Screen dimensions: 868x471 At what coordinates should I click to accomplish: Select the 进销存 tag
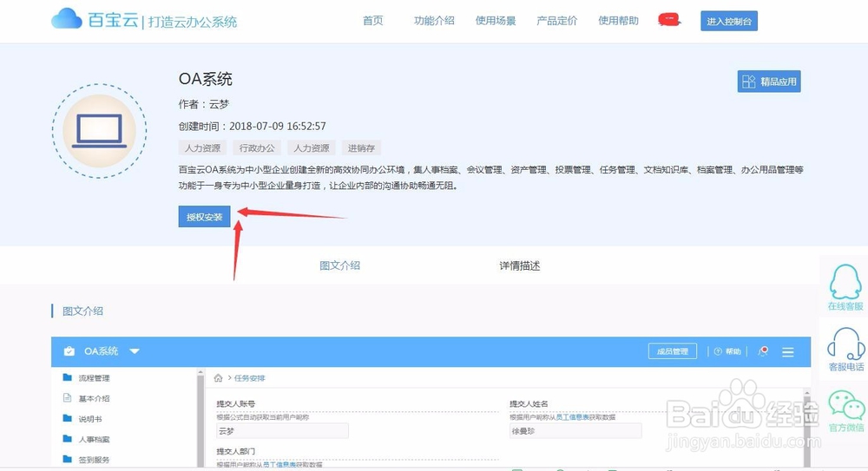pyautogui.click(x=361, y=147)
